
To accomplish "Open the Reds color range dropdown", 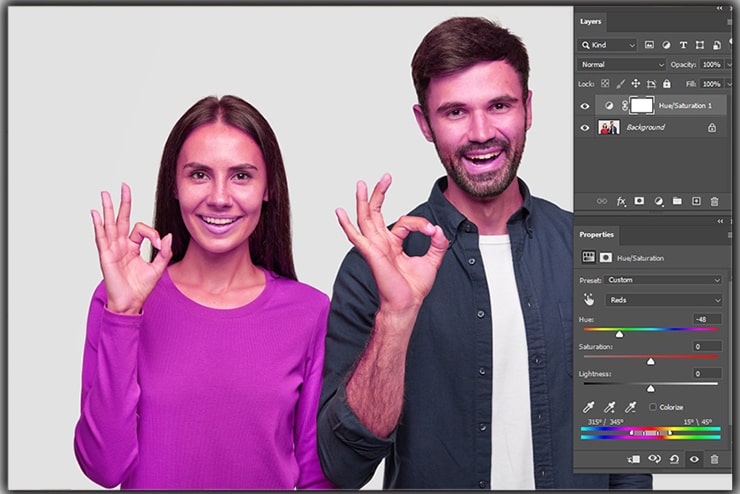I will click(x=663, y=300).
